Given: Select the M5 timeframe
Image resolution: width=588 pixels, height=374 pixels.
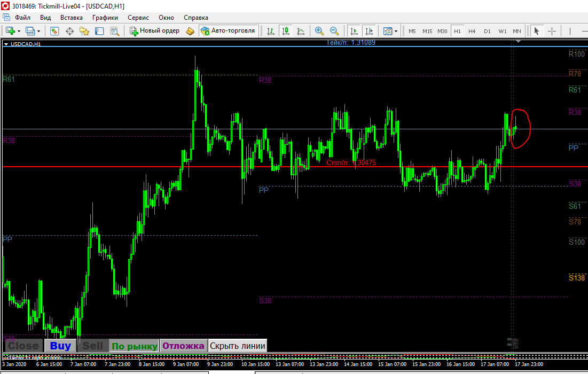Looking at the screenshot, I should (412, 31).
